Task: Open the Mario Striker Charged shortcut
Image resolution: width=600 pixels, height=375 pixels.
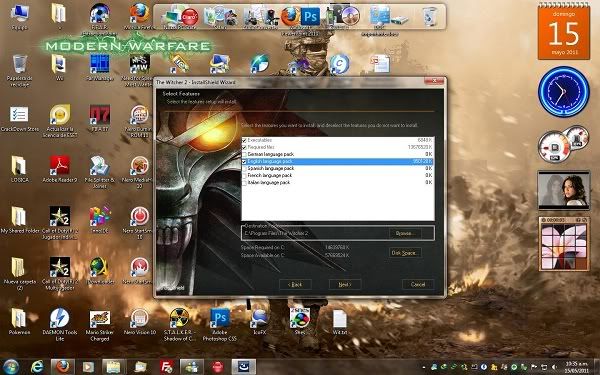Action: point(100,324)
